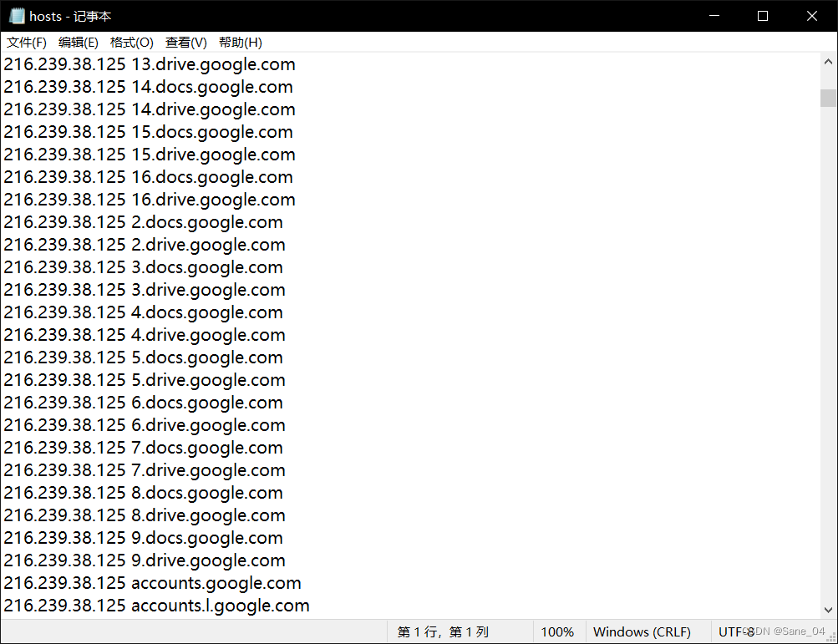Click the line 2.drive.google.com
Screen dimensions: 838x644
pos(145,245)
